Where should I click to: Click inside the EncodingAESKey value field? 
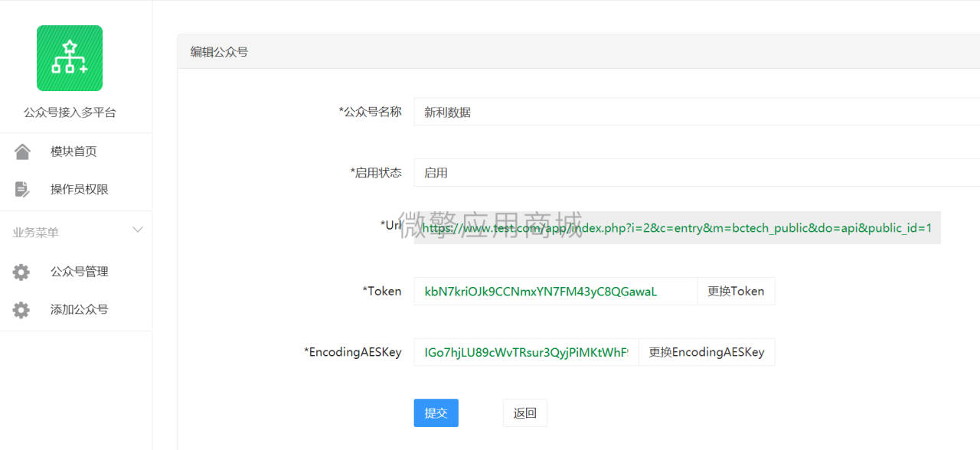point(527,352)
